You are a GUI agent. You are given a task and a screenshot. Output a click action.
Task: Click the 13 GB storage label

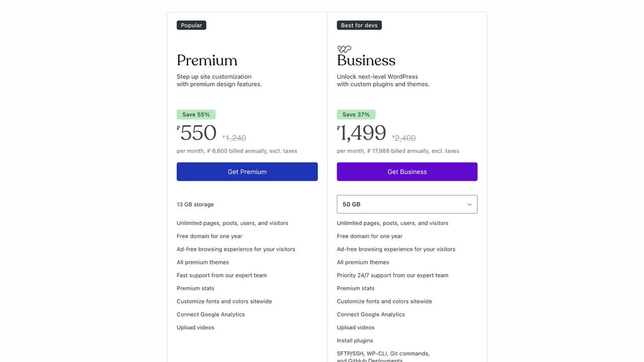click(195, 204)
